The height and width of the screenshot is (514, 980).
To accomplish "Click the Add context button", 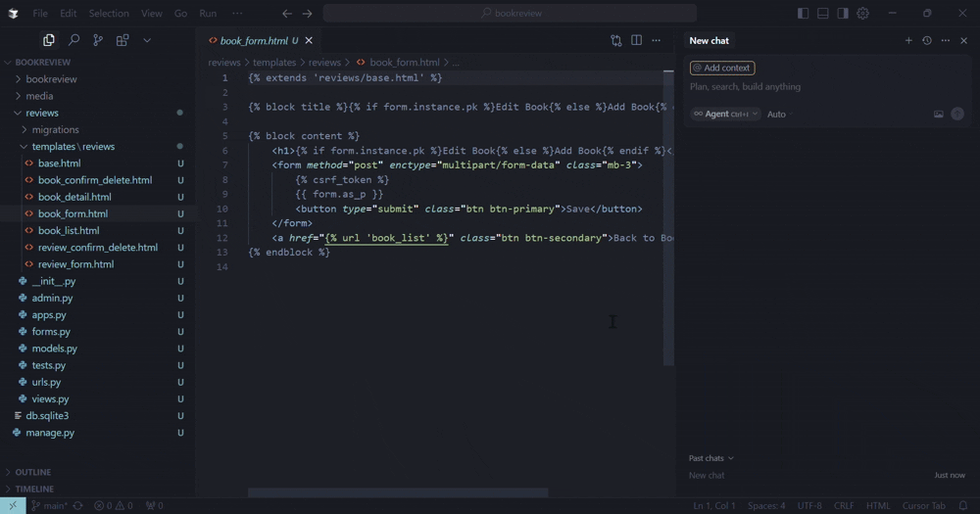I will (722, 69).
